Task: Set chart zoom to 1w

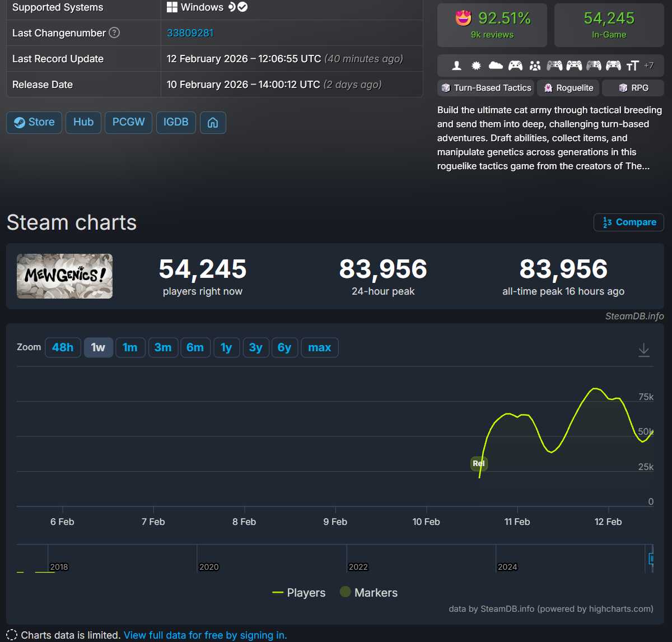Action: pyautogui.click(x=98, y=347)
